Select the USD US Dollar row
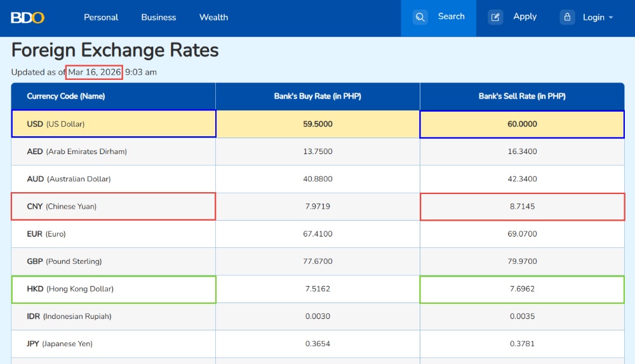Image resolution: width=635 pixels, height=364 pixels. [x=114, y=124]
